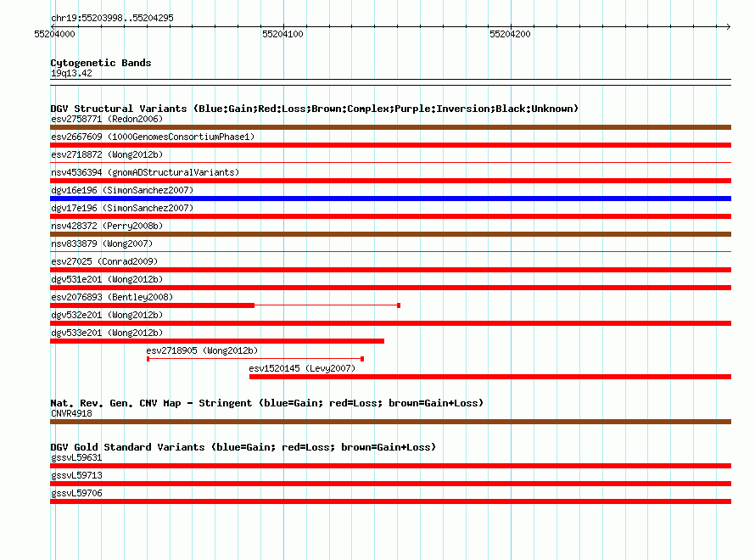This screenshot has width=755, height=560.
Task: Click the right arrow at the ruler end
Action: click(728, 26)
